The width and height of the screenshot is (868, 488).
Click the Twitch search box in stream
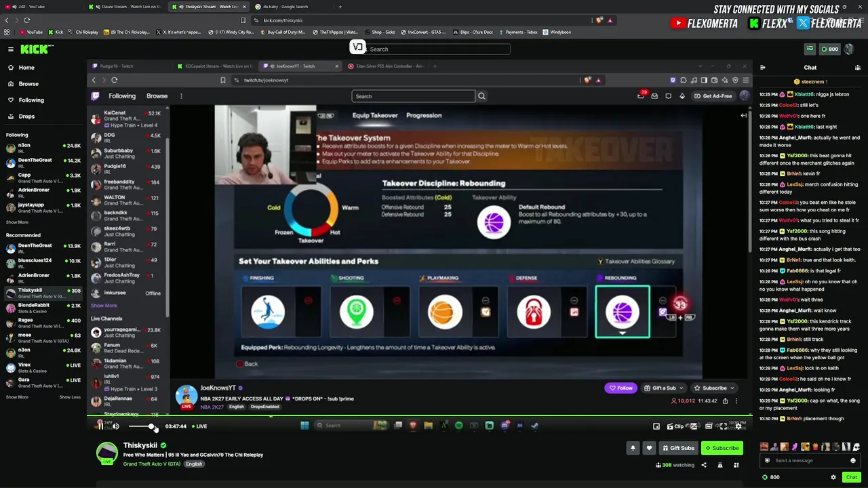pos(413,96)
